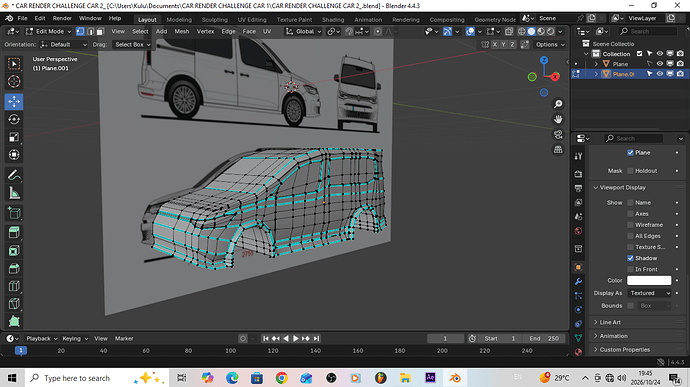
Task: Enable Wireframe display checkbox
Action: pyautogui.click(x=630, y=225)
